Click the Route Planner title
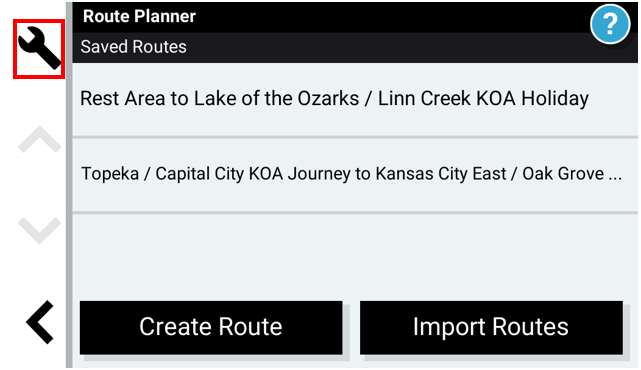This screenshot has height=370, width=641. click(x=139, y=16)
